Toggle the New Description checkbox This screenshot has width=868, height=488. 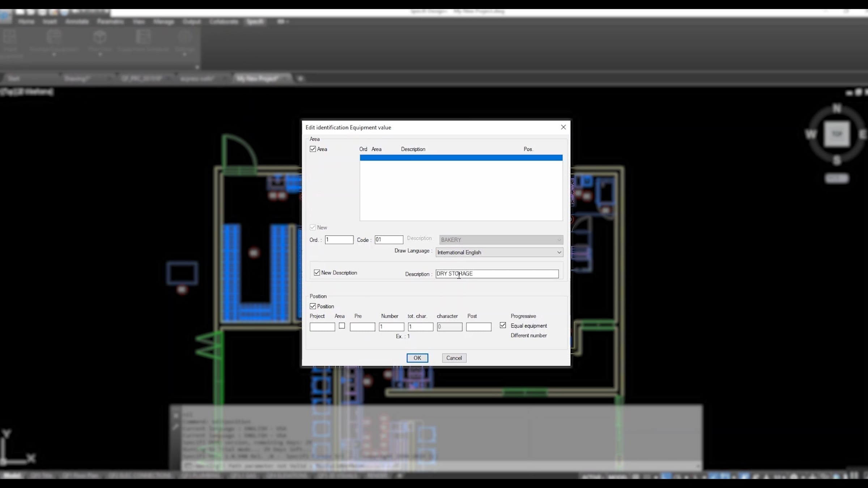pos(317,273)
